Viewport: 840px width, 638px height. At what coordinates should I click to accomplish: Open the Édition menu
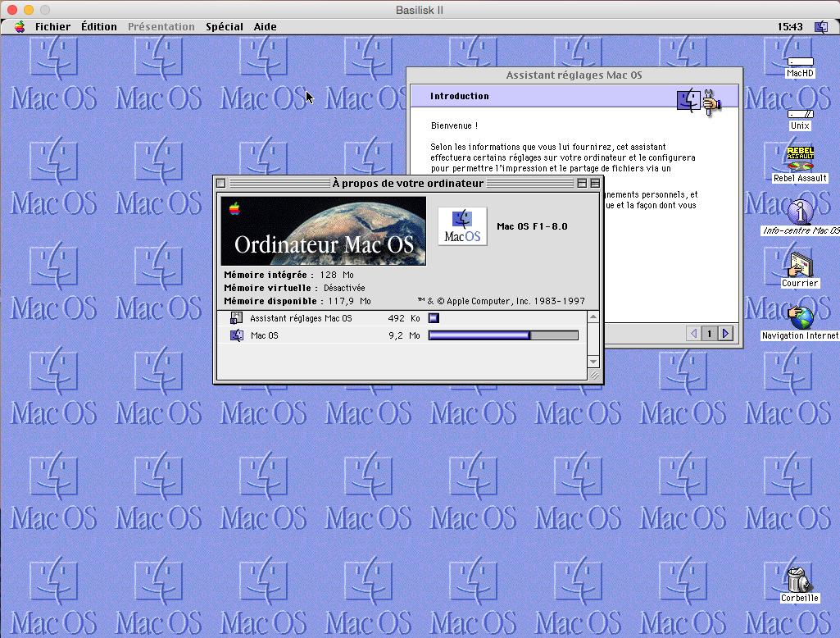click(x=99, y=27)
